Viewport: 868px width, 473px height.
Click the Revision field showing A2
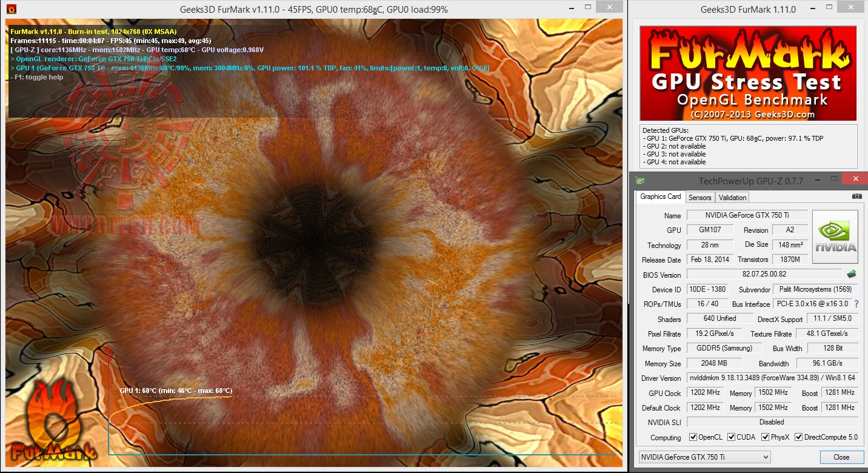coord(790,230)
